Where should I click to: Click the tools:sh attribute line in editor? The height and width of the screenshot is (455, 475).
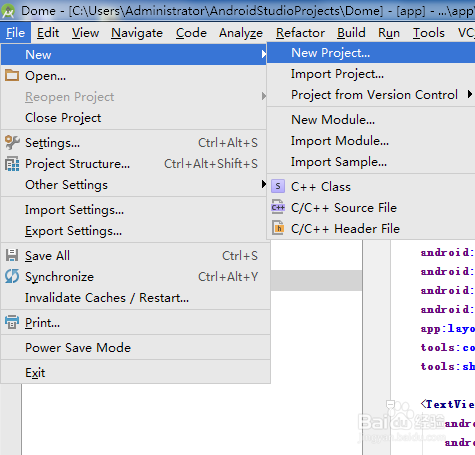point(448,367)
